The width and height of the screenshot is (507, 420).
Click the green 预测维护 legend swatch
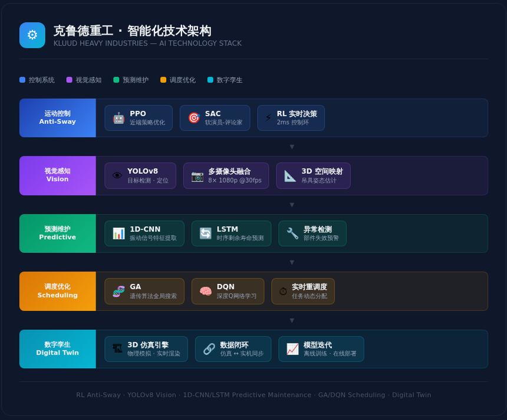[116, 80]
